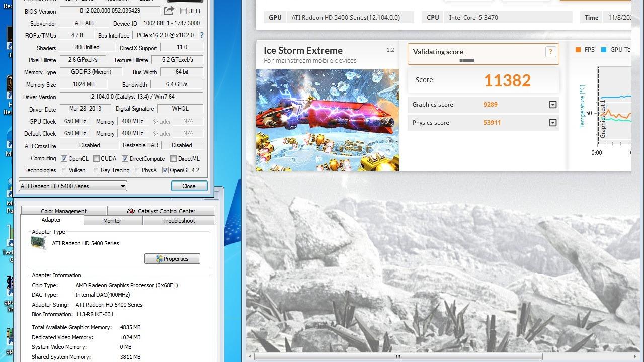Open the Troubleshoot tab
This screenshot has width=644, height=362.
coord(179,221)
